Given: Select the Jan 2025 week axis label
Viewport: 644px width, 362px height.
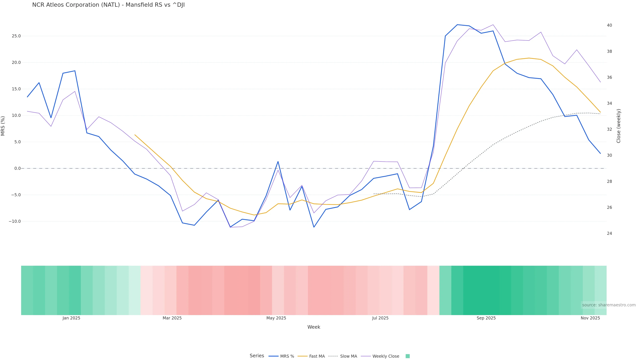Looking at the screenshot, I should (x=71, y=318).
